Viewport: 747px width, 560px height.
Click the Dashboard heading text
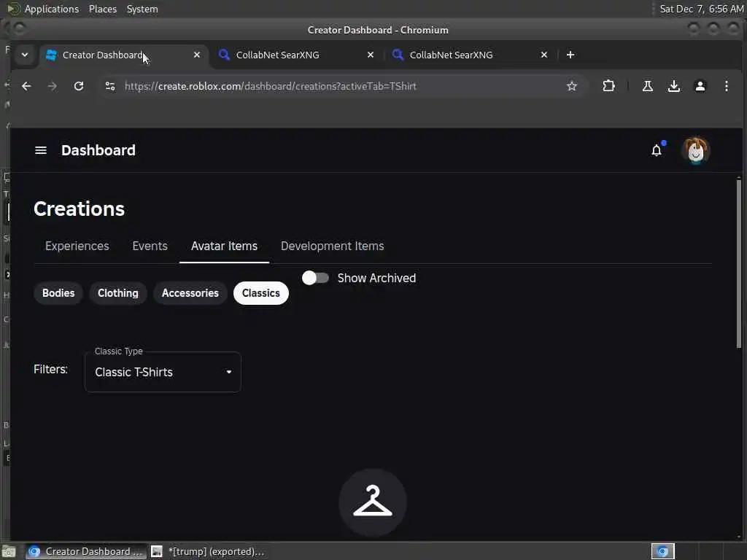click(x=98, y=150)
